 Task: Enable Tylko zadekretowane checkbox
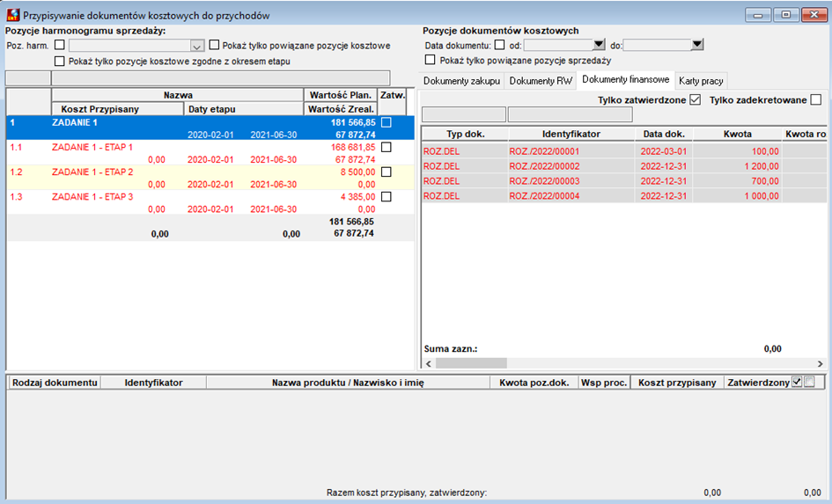(x=816, y=99)
